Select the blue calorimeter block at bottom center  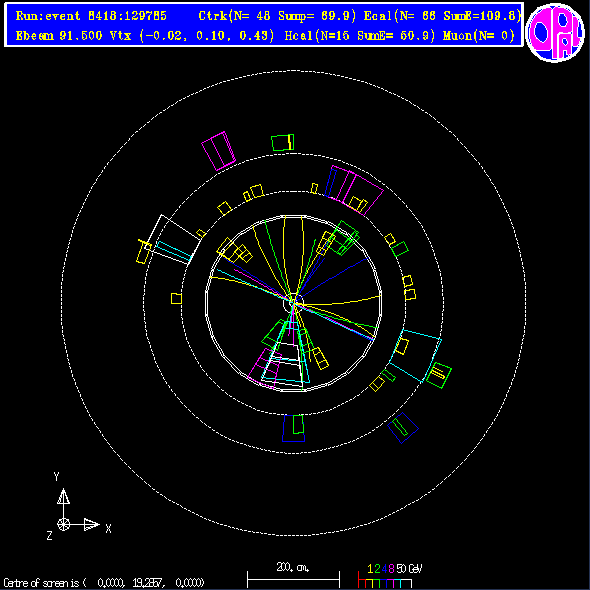293,428
